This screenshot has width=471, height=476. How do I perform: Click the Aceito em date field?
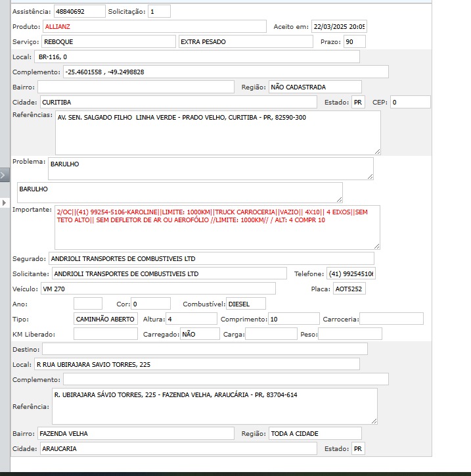click(338, 27)
